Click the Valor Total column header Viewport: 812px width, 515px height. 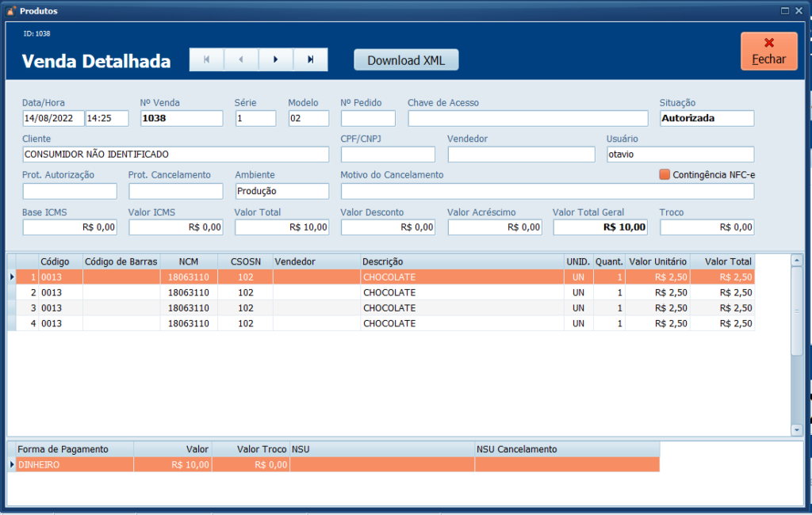(x=722, y=261)
